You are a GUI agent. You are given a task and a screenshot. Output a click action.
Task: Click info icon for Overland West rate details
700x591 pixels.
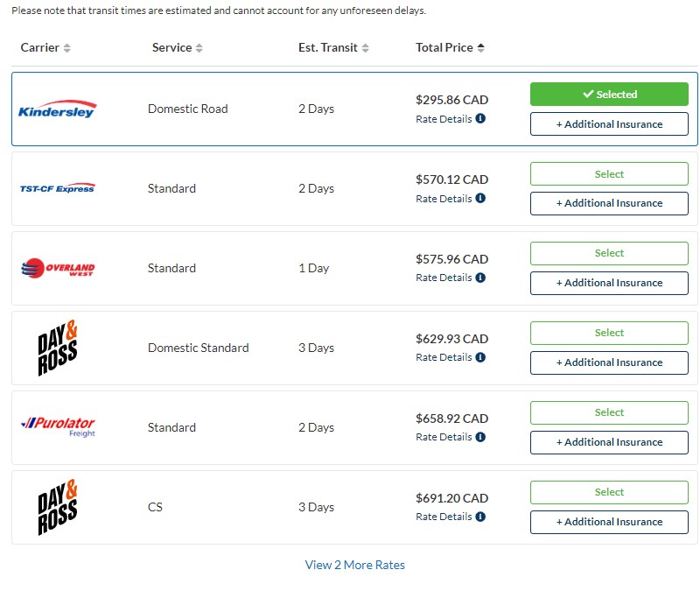tap(480, 278)
